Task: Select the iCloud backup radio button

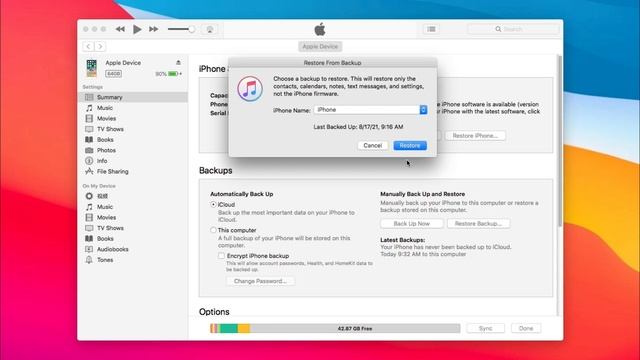Action: 213,204
